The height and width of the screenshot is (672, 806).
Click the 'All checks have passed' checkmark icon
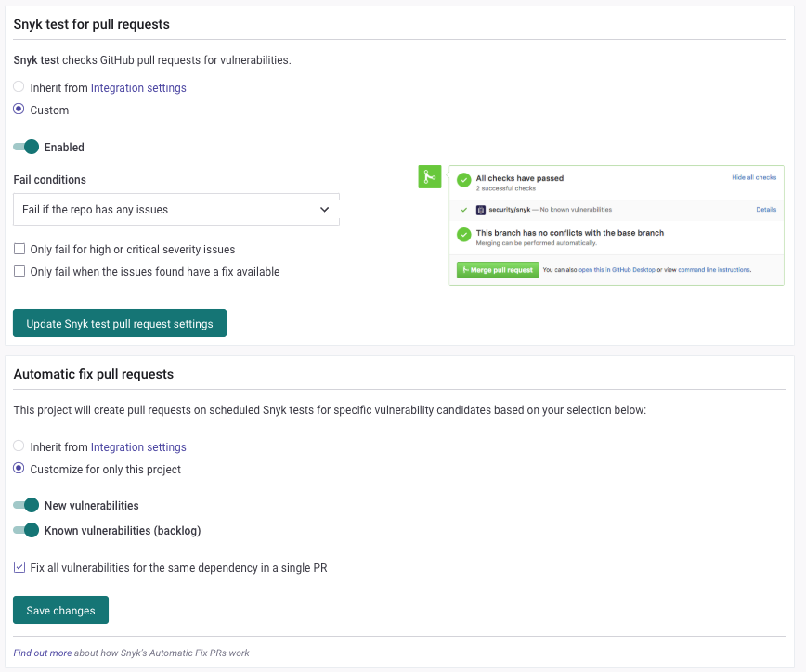click(x=463, y=181)
